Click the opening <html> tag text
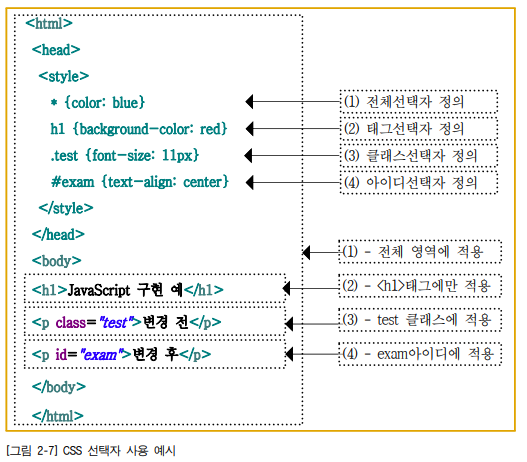Image resolution: width=527 pixels, height=462 pixels. click(49, 24)
